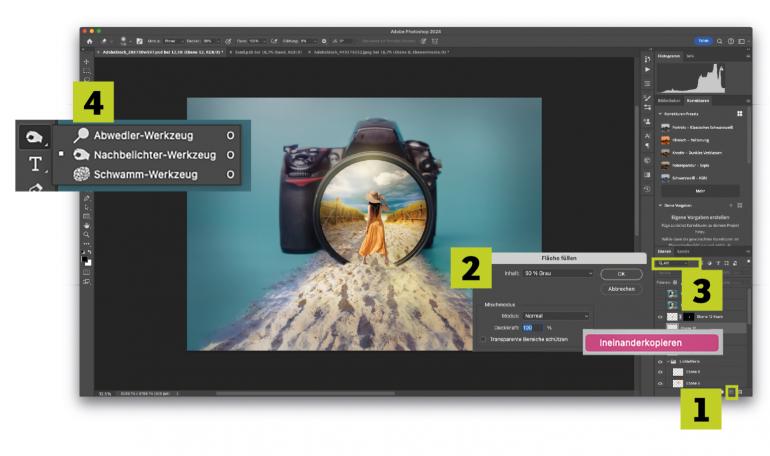The width and height of the screenshot is (770, 456).
Task: Click Abbrechen in the fill dialog
Action: point(620,288)
